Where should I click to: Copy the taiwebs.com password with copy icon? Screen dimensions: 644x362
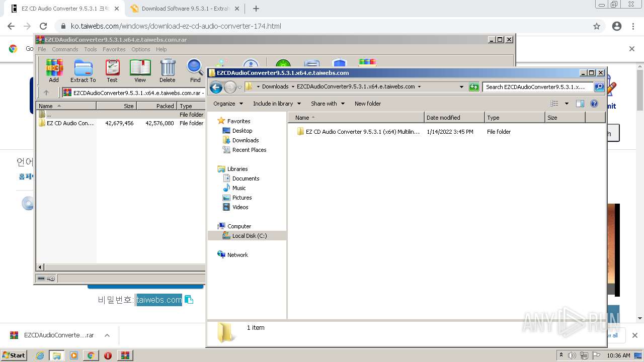pos(189,300)
